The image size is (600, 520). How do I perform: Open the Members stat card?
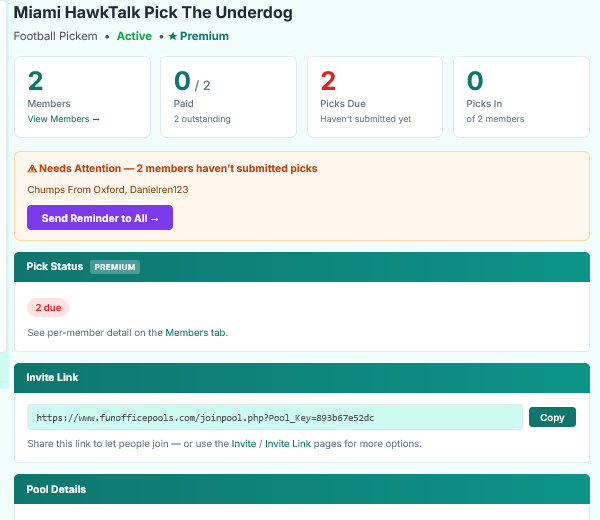82,97
